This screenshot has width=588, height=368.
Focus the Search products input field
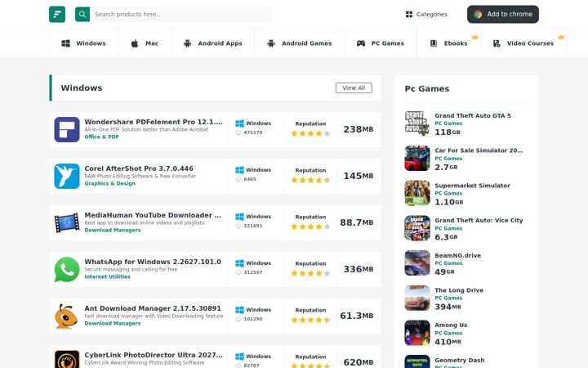180,14
